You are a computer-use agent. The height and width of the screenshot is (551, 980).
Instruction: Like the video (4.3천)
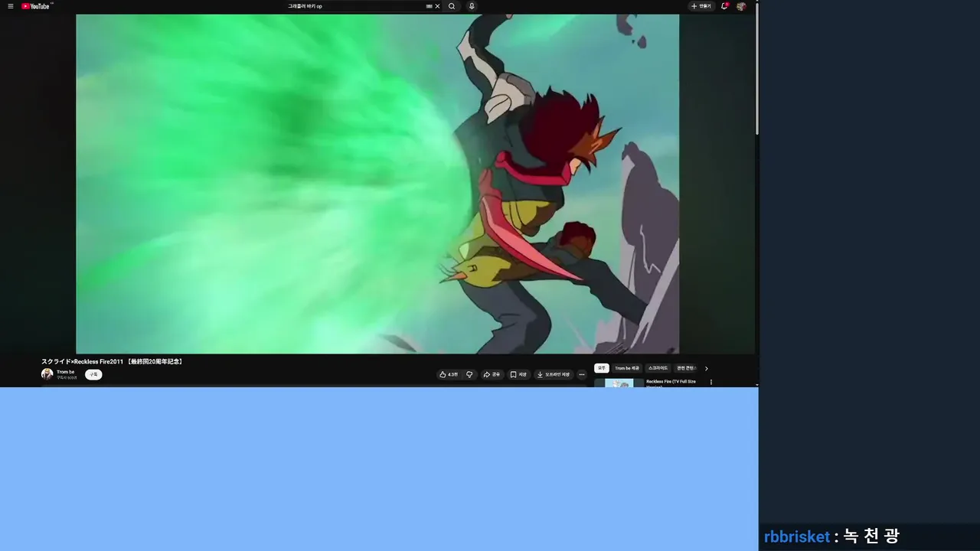point(449,374)
